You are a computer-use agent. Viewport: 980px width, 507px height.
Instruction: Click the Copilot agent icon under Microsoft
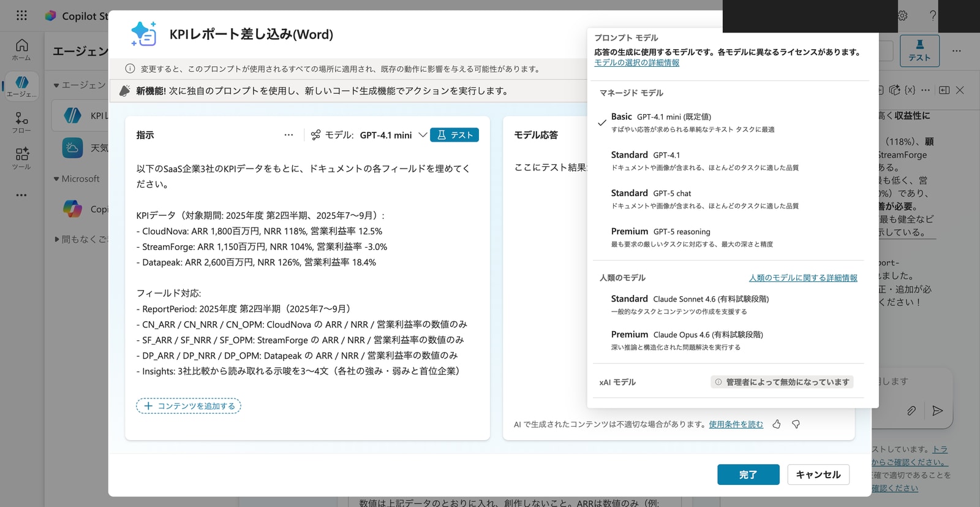coord(72,209)
